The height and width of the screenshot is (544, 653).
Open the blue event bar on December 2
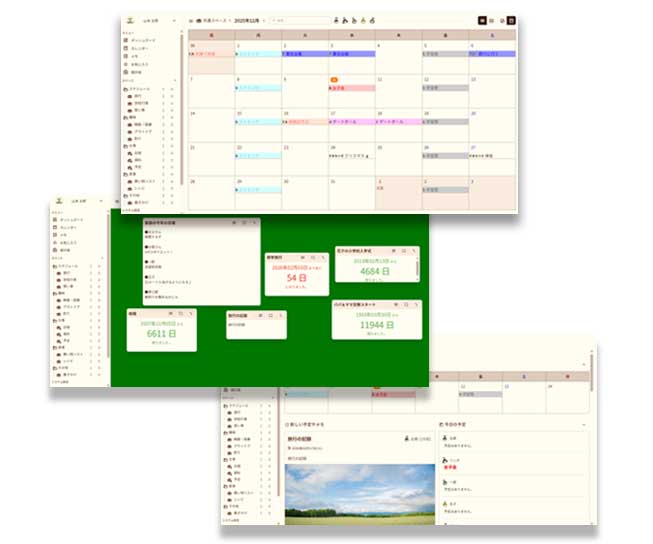click(x=305, y=54)
